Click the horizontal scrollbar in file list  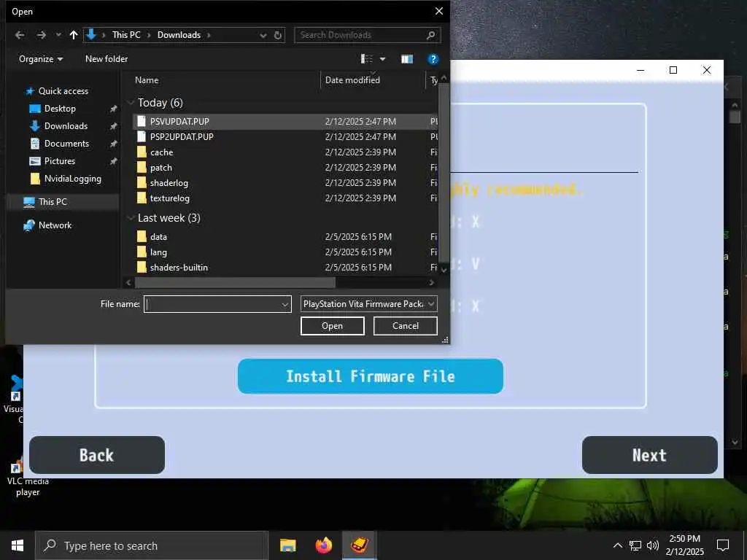(236, 282)
